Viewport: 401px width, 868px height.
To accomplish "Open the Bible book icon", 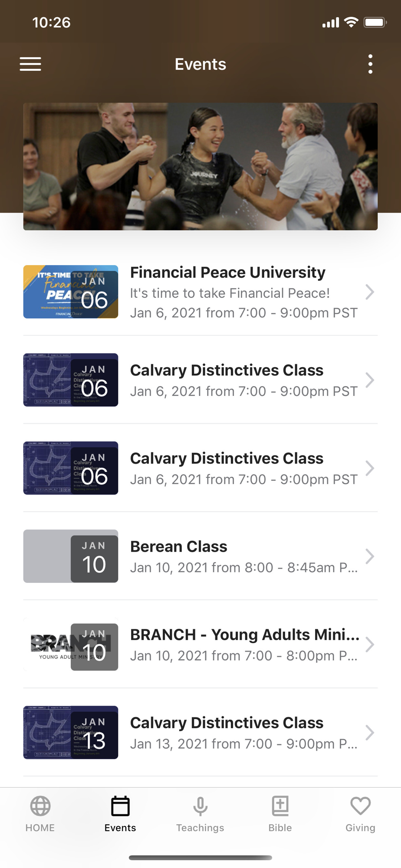I will tap(280, 806).
